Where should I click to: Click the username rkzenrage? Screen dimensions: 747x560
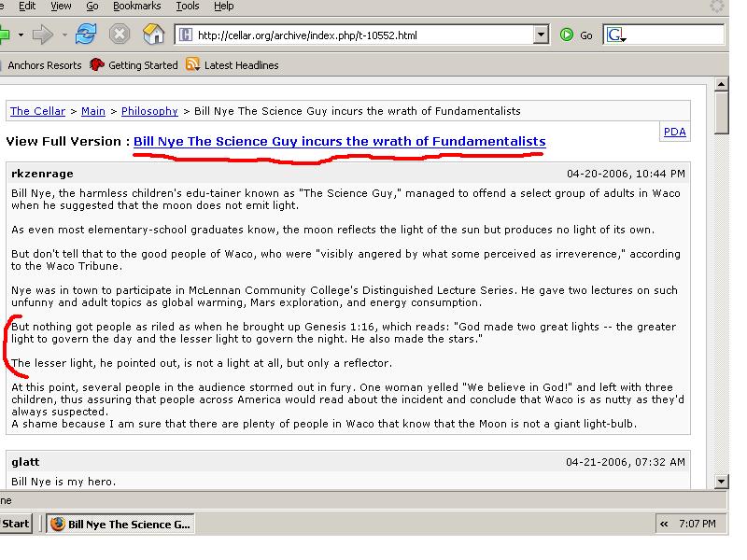[42, 174]
